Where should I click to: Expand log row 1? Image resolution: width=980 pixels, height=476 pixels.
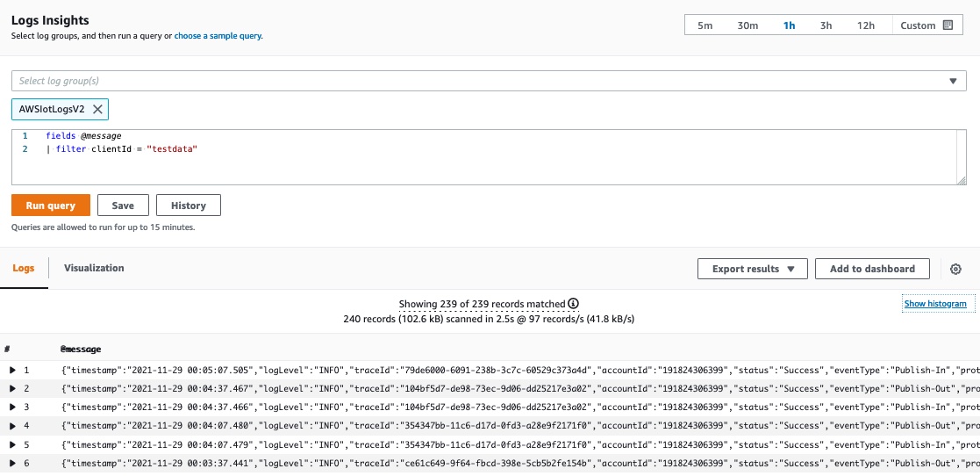coord(12,371)
